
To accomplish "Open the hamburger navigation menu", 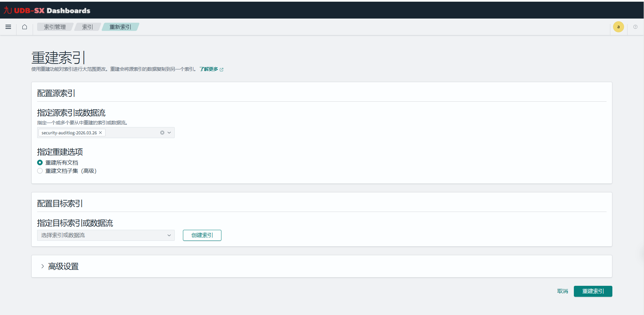I will 8,27.
